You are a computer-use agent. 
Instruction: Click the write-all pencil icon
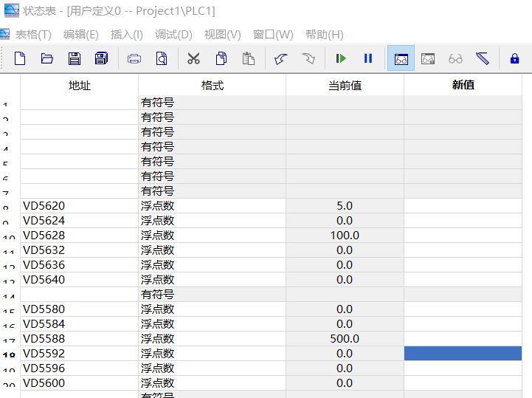coord(483,59)
